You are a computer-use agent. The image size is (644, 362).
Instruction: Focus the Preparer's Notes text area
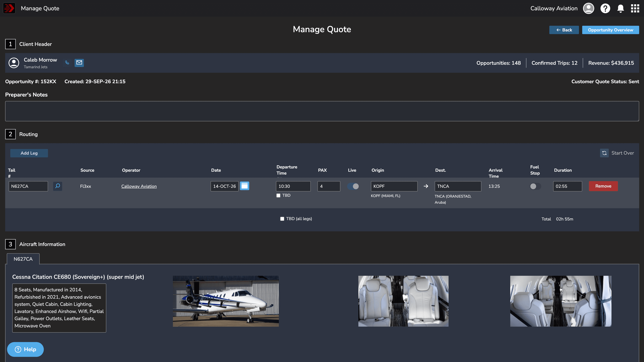(322, 111)
